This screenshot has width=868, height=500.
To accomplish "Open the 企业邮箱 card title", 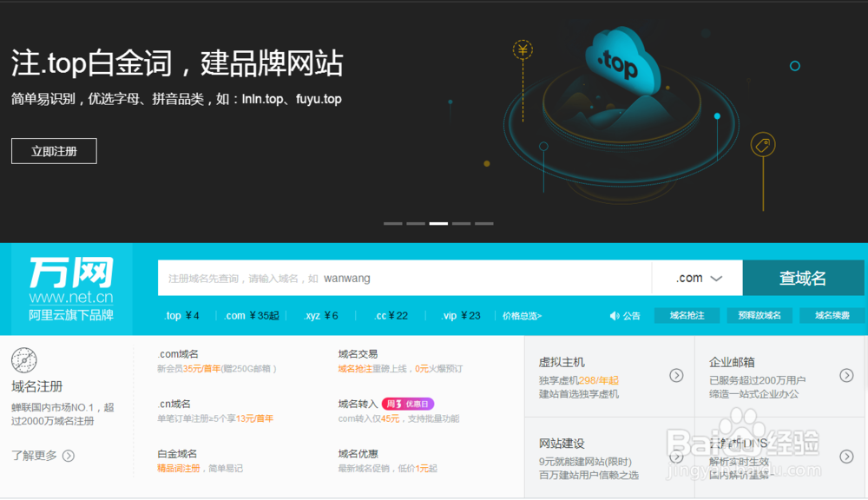I will (x=732, y=363).
